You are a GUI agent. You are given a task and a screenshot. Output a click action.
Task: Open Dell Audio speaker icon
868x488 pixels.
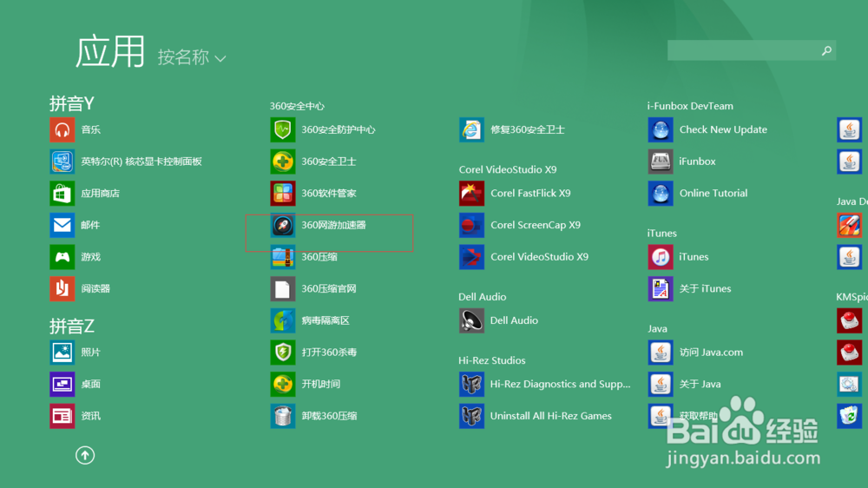pyautogui.click(x=471, y=320)
